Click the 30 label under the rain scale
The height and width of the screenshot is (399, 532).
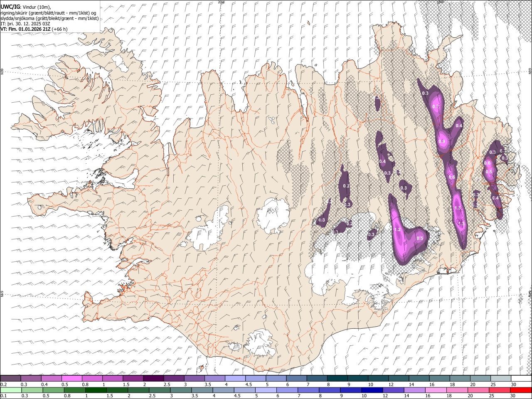tap(514, 396)
